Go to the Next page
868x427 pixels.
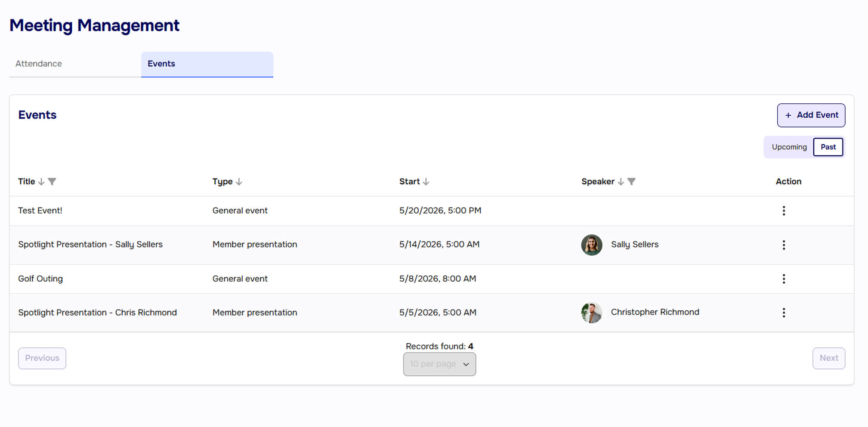click(828, 358)
